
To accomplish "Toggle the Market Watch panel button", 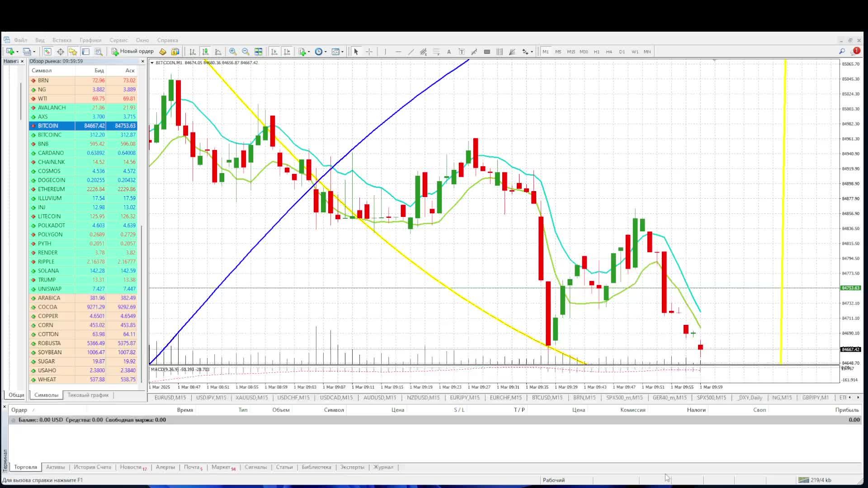I will coord(47,52).
